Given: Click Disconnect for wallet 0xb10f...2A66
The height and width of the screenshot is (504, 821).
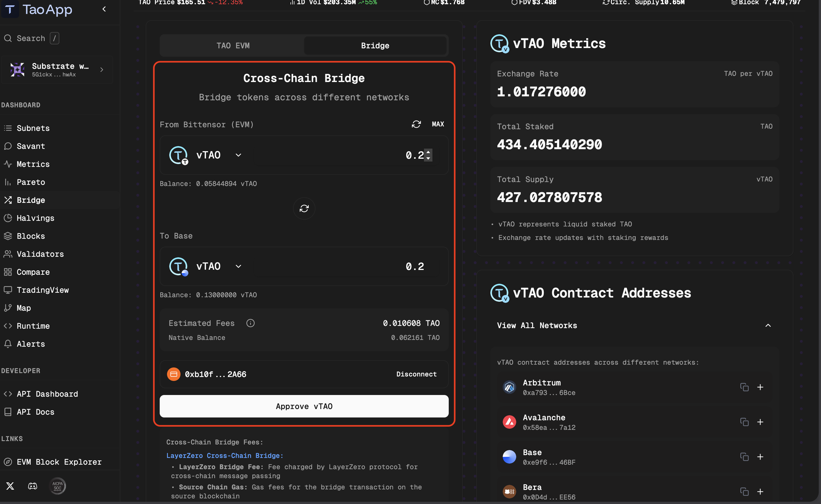Looking at the screenshot, I should (416, 374).
